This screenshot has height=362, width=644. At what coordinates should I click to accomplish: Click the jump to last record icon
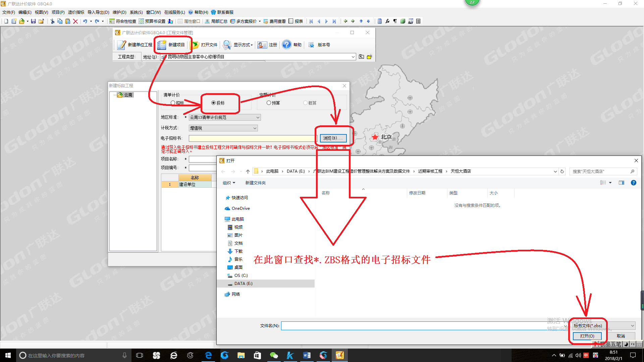tap(334, 21)
